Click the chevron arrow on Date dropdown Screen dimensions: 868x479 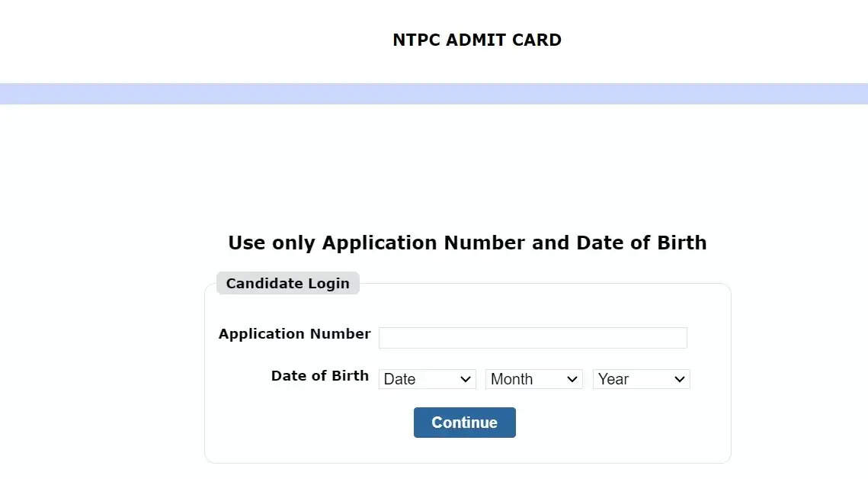pos(466,380)
